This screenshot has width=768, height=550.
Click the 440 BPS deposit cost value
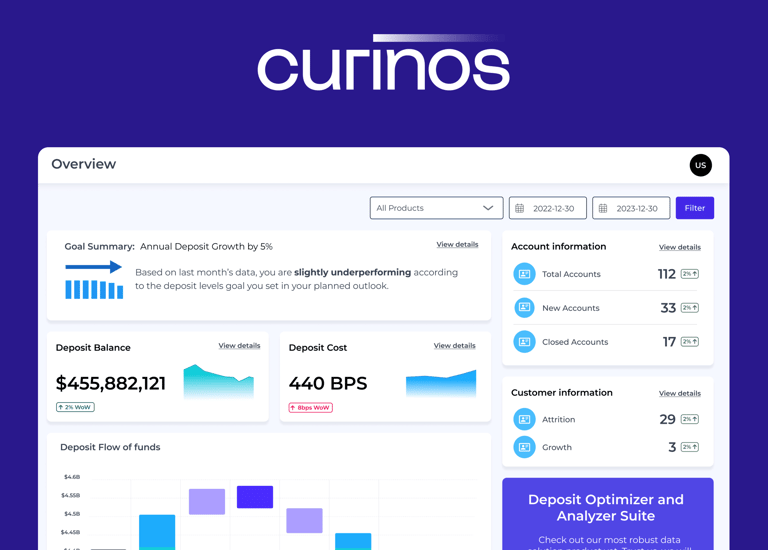pos(328,383)
